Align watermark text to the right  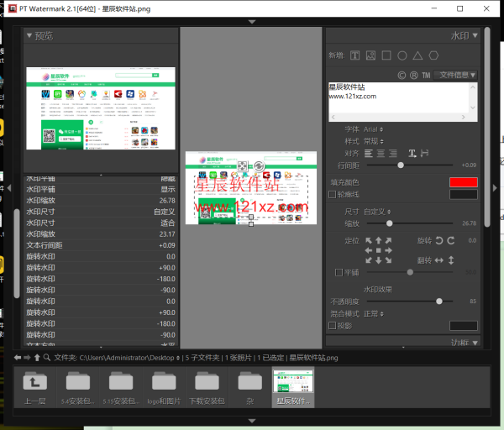pyautogui.click(x=393, y=154)
